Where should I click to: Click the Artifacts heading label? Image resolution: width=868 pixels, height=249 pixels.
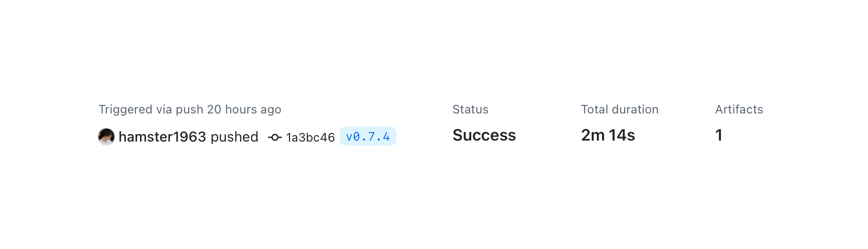point(739,109)
